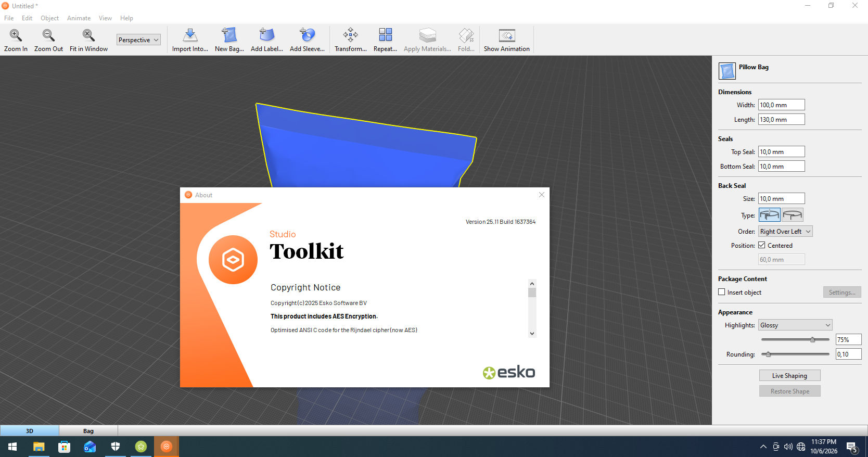This screenshot has height=457, width=868.
Task: Open Microsoft Store from taskbar
Action: click(64, 447)
